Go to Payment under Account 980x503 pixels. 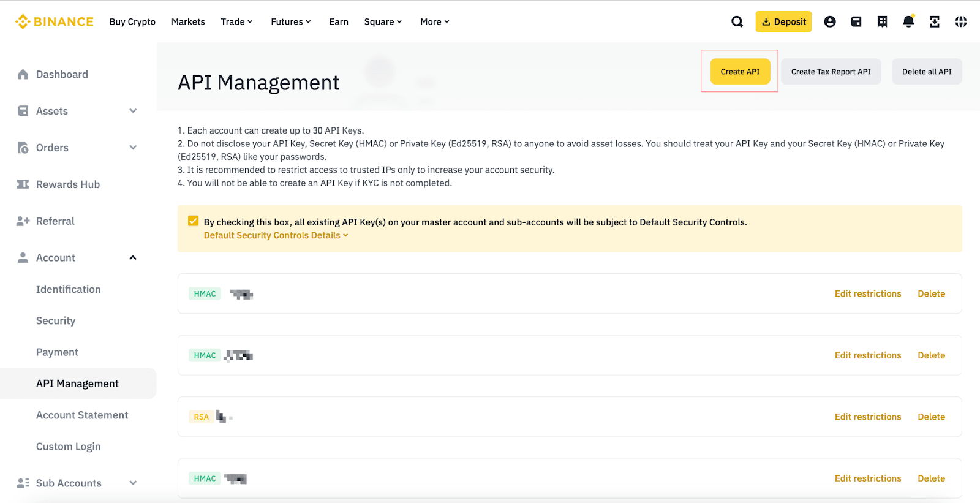[57, 352]
